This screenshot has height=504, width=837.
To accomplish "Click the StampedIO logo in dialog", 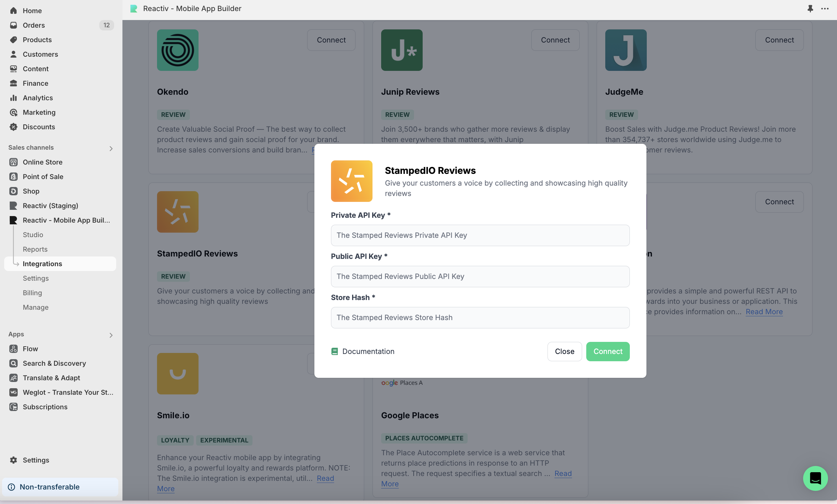I will tap(351, 181).
